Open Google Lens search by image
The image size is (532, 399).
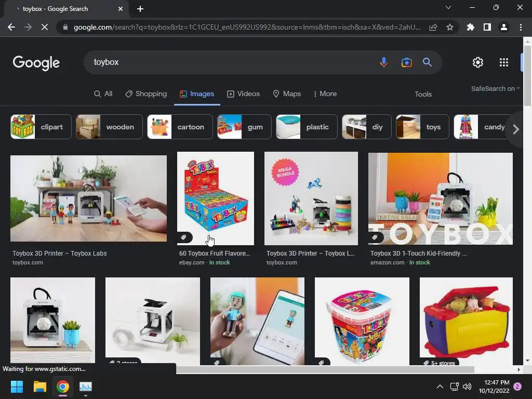[x=406, y=62]
